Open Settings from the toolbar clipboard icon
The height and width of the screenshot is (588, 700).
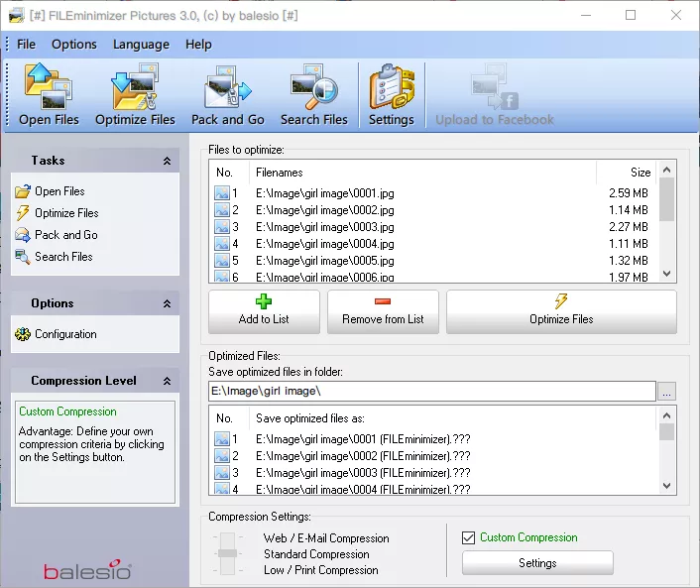392,86
